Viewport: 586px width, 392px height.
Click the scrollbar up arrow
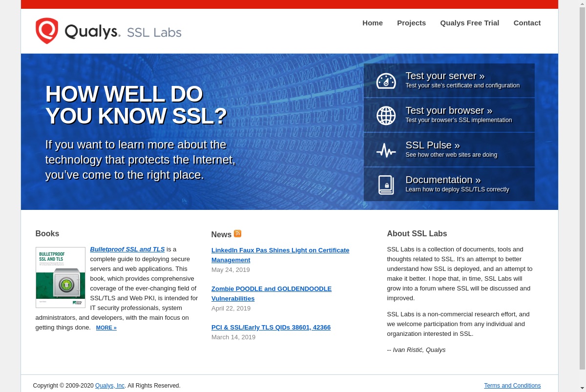pos(582,3)
